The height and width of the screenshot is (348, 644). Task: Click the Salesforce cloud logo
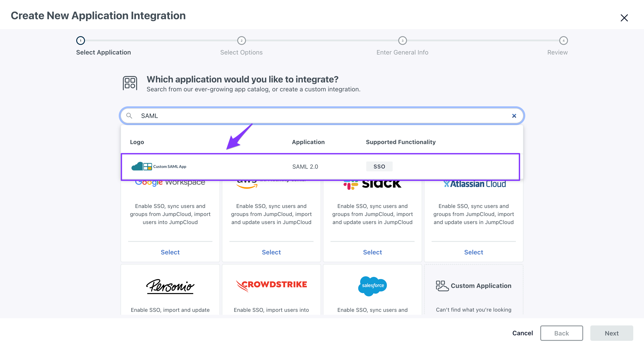372,286
